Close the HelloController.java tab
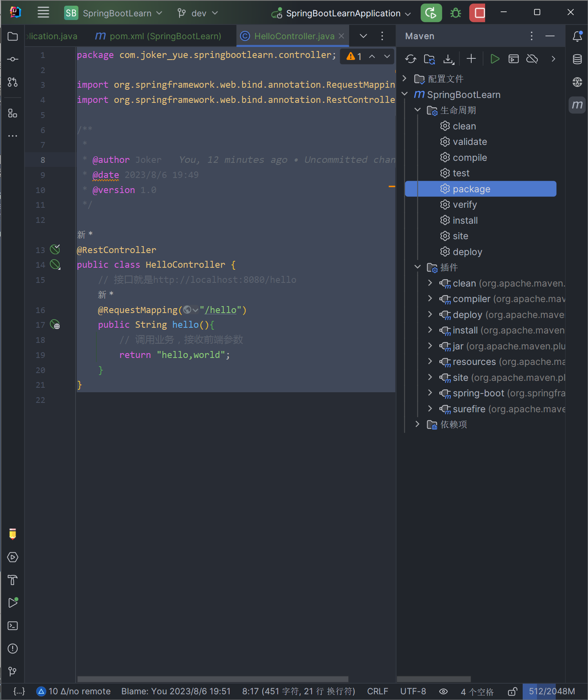This screenshot has height=700, width=588. [x=341, y=36]
